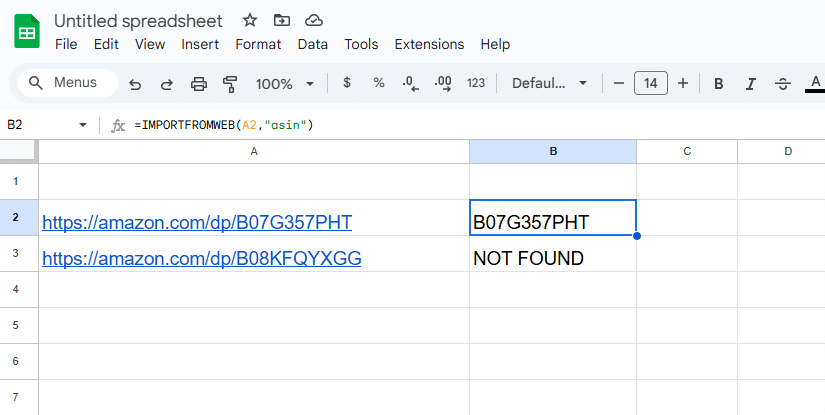Toggle Bold formatting

click(x=718, y=84)
